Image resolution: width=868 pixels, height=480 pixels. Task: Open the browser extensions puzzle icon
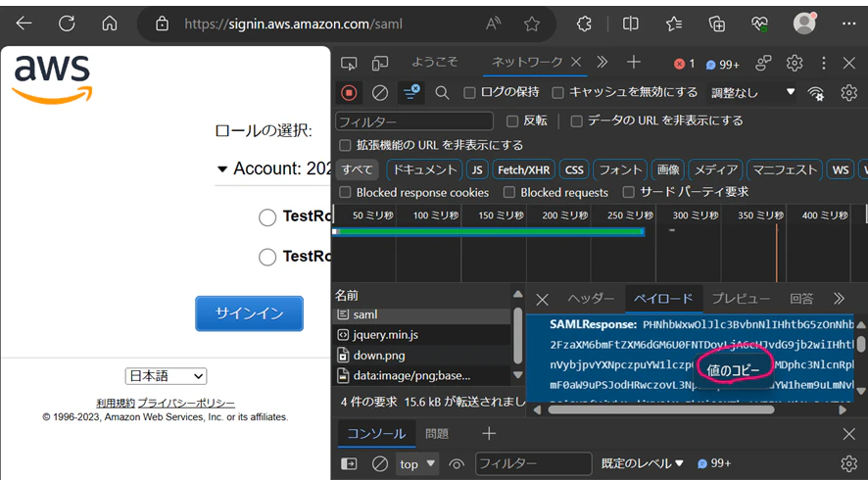click(x=584, y=24)
